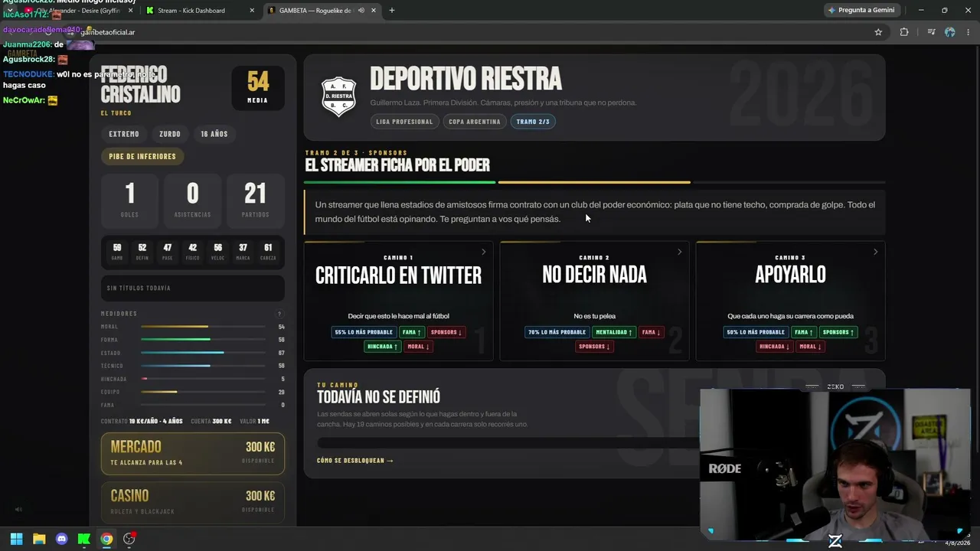Click the Moral meter bar
The width and height of the screenshot is (980, 551).
coord(203,327)
